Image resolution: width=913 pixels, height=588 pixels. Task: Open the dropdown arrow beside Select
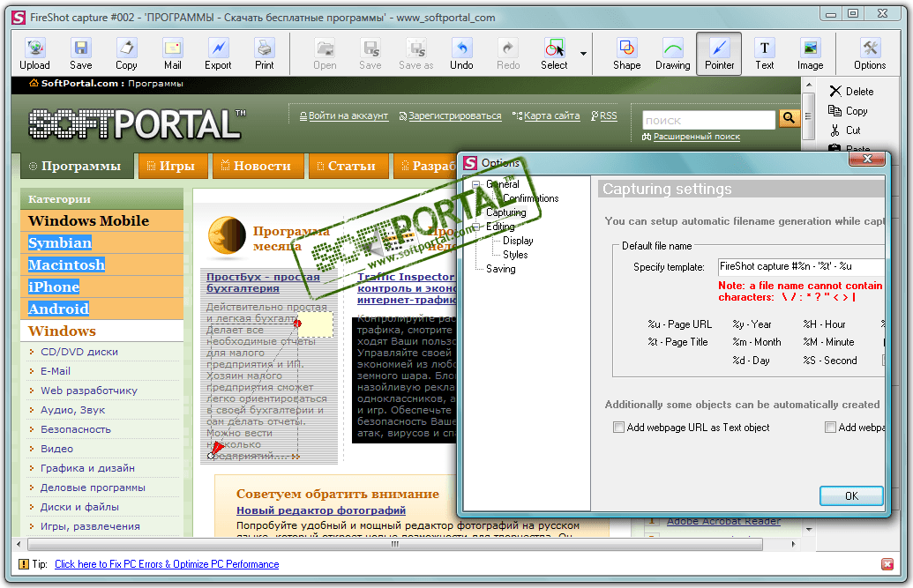(x=583, y=54)
